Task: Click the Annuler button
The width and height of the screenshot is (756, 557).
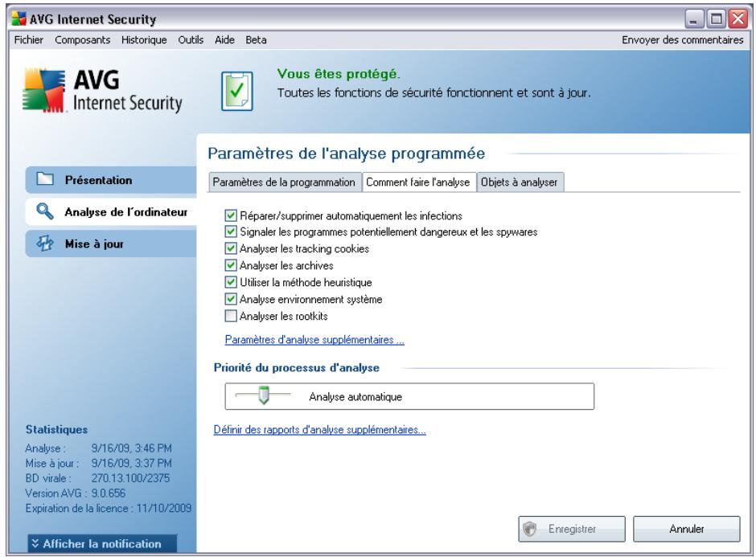Action: [687, 529]
